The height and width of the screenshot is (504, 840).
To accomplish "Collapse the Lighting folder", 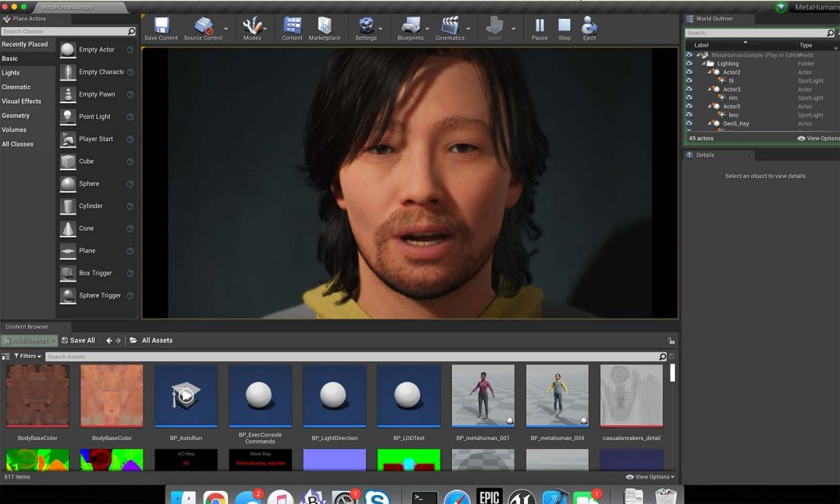I will click(x=704, y=63).
